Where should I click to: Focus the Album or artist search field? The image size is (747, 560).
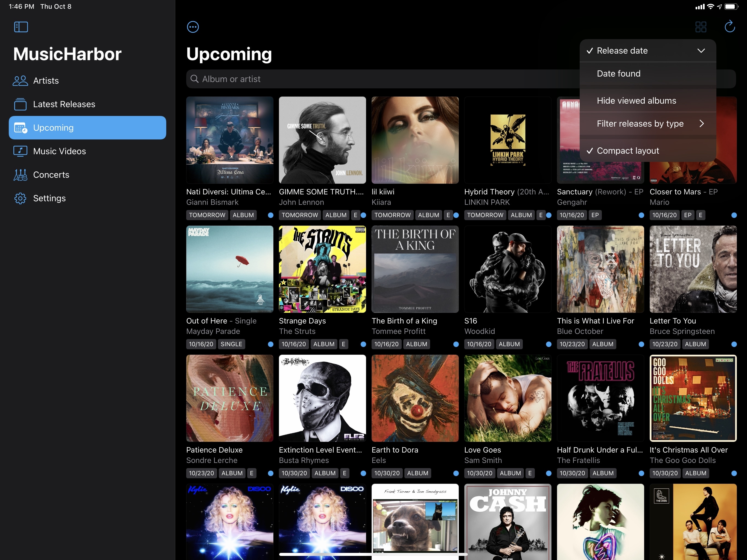click(x=461, y=79)
